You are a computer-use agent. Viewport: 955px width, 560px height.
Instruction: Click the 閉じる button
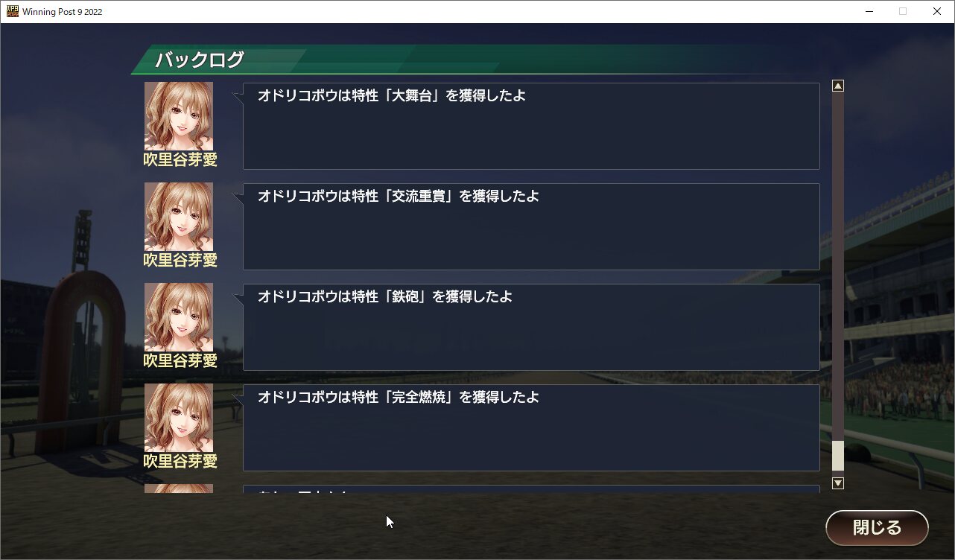coord(877,528)
